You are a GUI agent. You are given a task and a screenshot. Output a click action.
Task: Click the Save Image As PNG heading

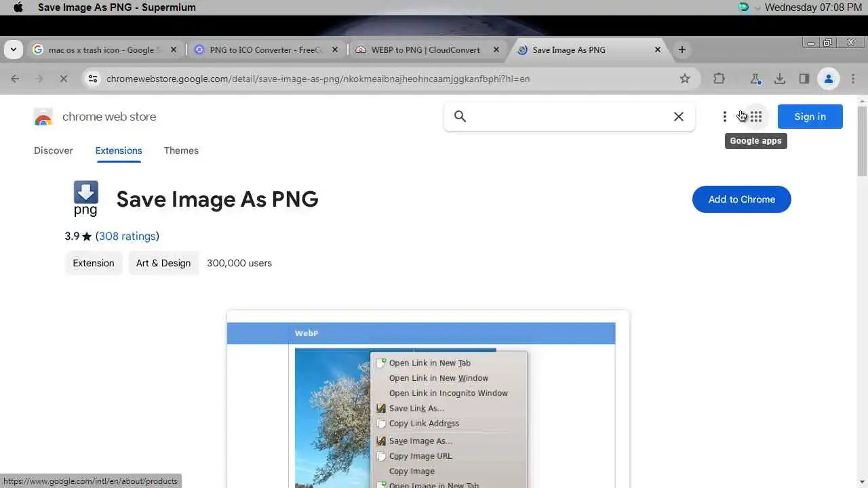[217, 199]
